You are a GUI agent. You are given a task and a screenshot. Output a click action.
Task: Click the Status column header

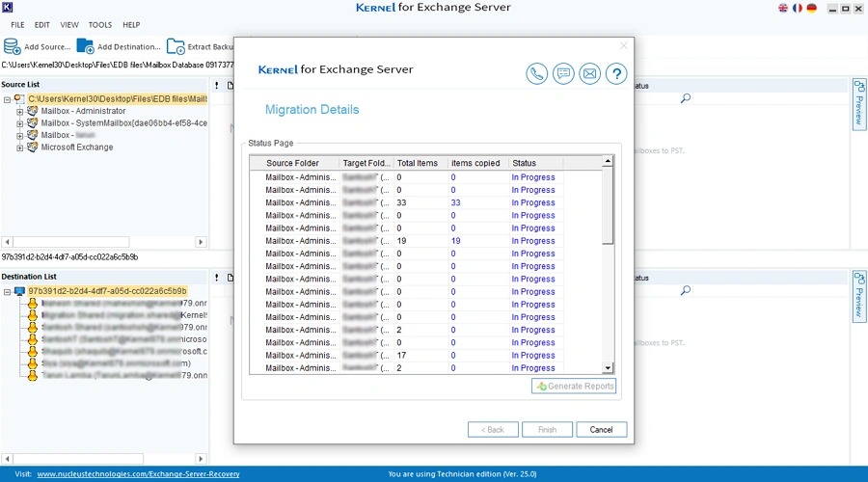click(536, 163)
